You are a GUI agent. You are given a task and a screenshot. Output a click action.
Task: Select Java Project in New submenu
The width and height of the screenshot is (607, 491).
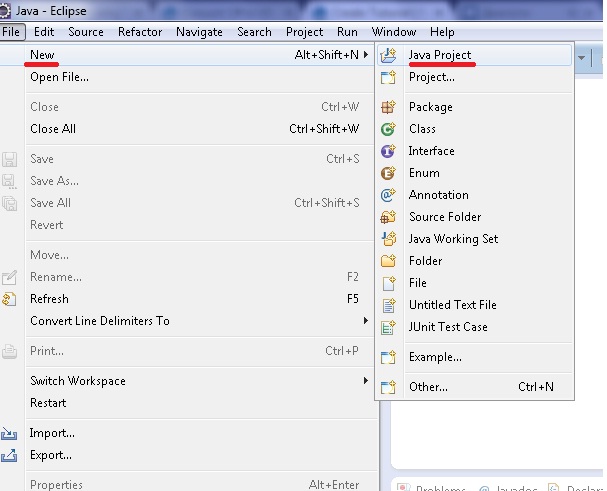(x=475, y=55)
